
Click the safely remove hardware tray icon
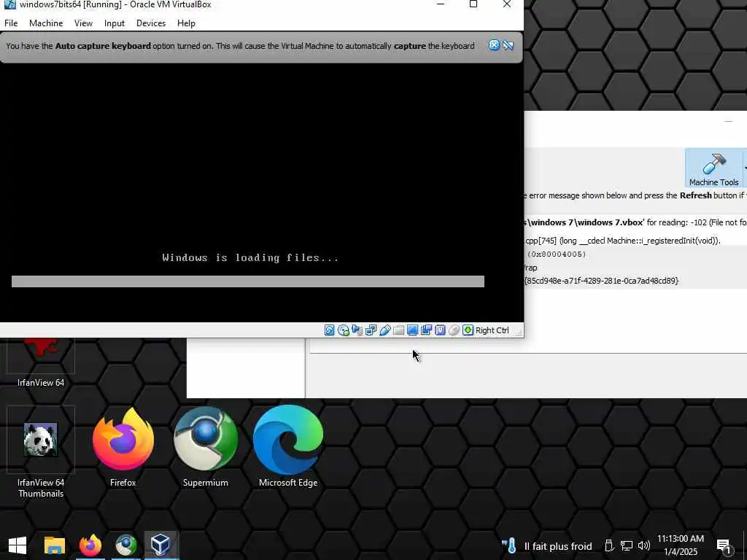click(609, 546)
